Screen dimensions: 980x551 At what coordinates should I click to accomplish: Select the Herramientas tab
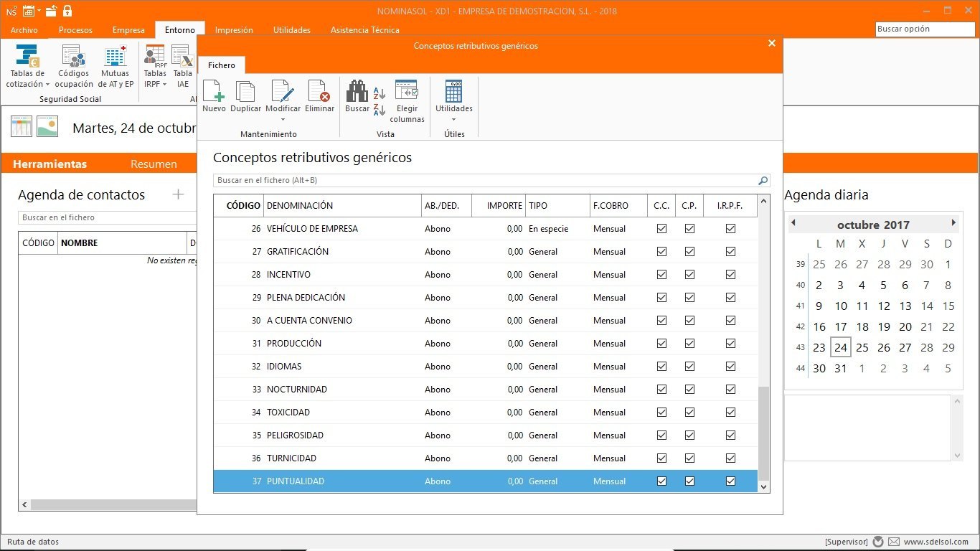tap(50, 164)
